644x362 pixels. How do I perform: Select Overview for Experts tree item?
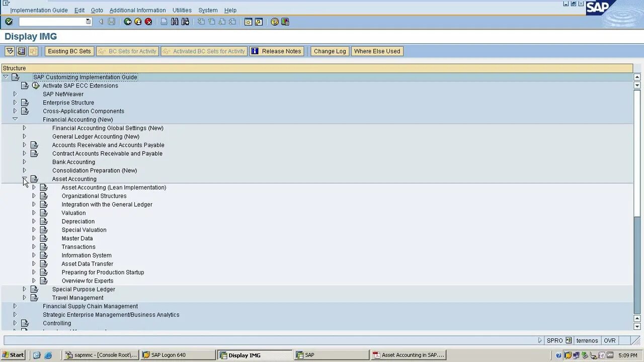(x=88, y=281)
